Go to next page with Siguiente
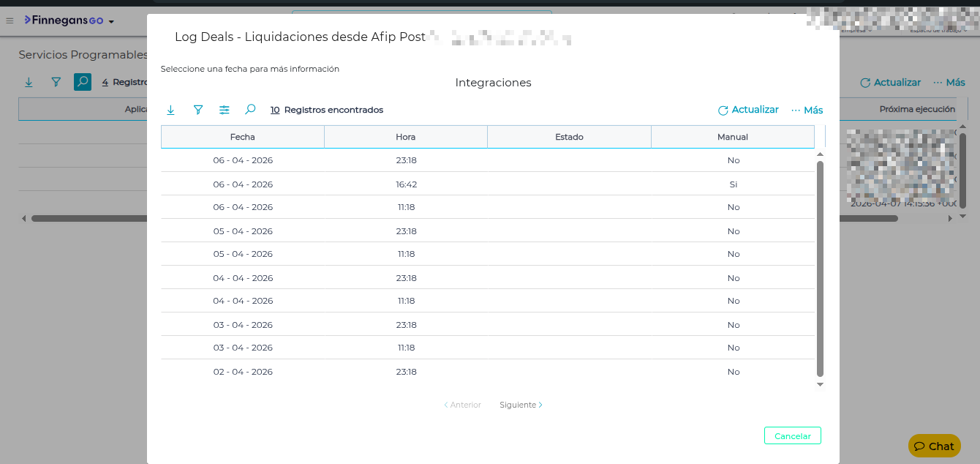The image size is (980, 464). click(521, 405)
